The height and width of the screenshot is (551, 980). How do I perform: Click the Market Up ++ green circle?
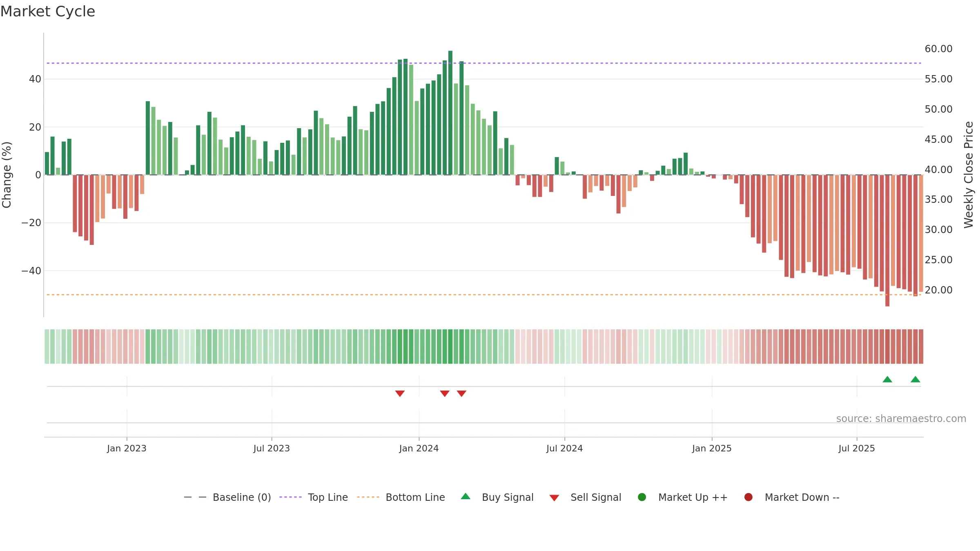pyautogui.click(x=642, y=497)
